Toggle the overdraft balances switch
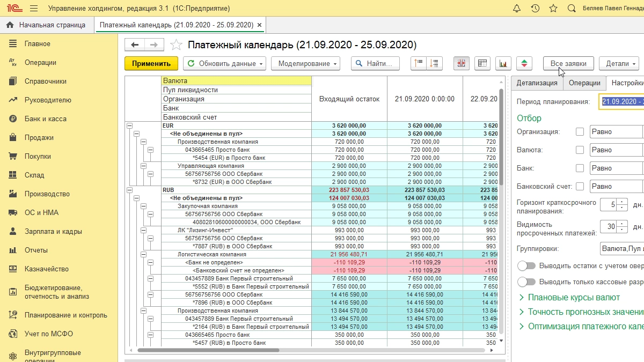This screenshot has width=644, height=362. click(x=526, y=266)
